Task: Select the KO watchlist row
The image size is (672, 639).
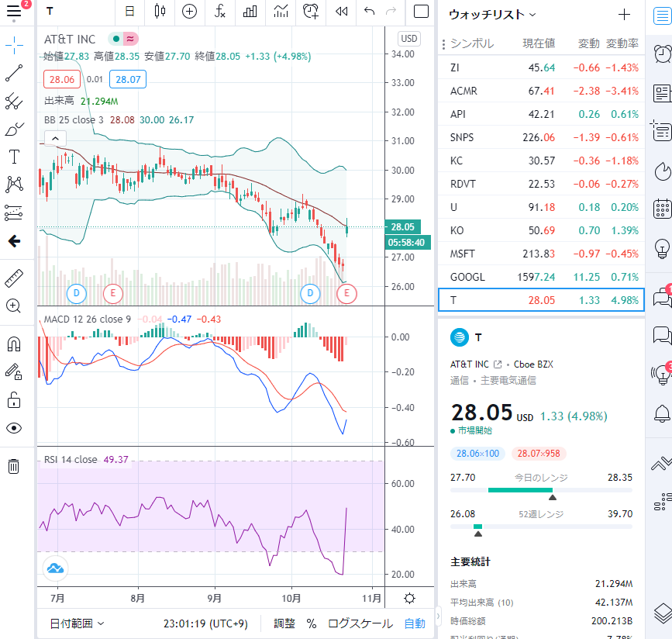Action: [541, 230]
